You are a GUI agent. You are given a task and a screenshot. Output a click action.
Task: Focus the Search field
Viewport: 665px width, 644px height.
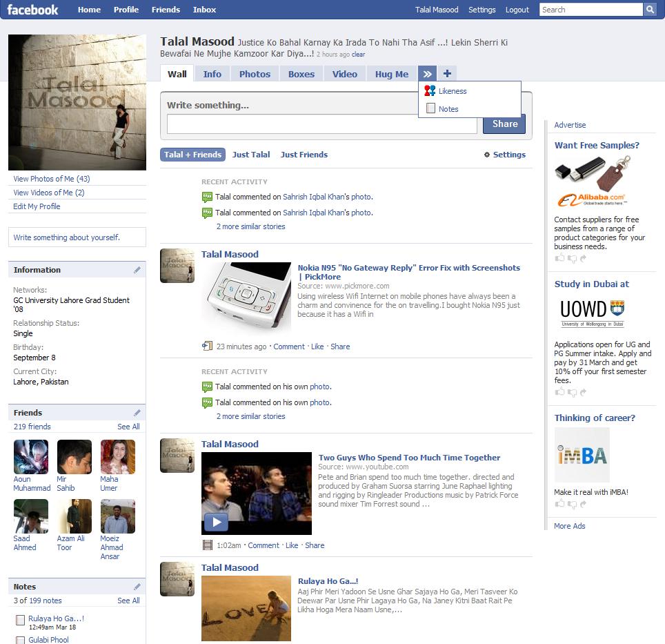[591, 10]
